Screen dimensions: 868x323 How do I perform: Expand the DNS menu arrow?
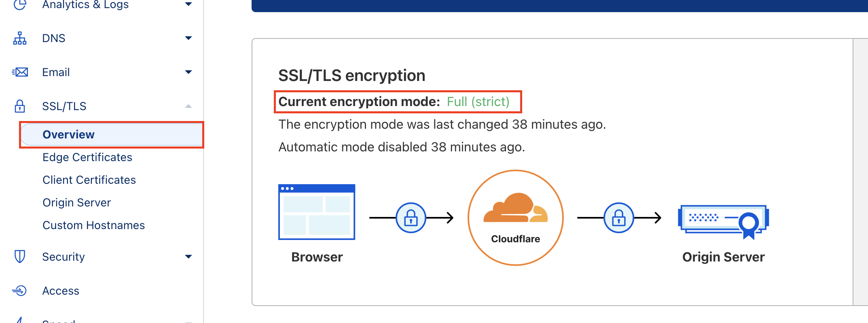(188, 38)
